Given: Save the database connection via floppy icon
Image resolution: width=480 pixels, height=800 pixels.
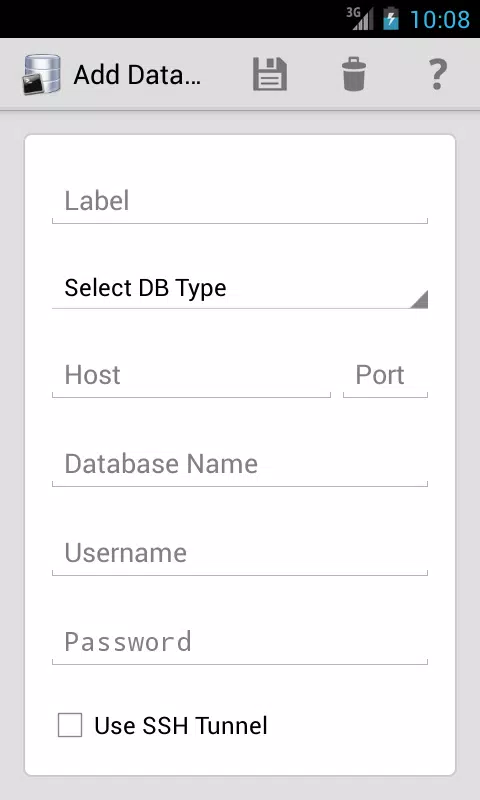Looking at the screenshot, I should pos(270,74).
